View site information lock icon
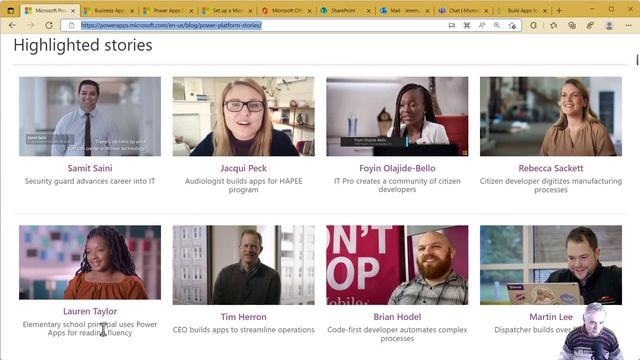 coord(71,25)
